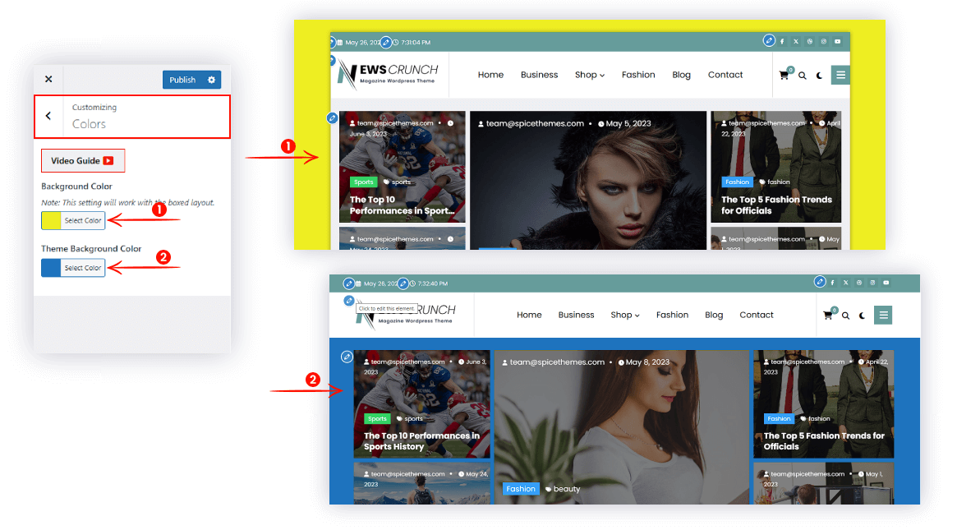Click edit pencil beside date in blue preview
Image resolution: width=980 pixels, height=530 pixels.
349,283
